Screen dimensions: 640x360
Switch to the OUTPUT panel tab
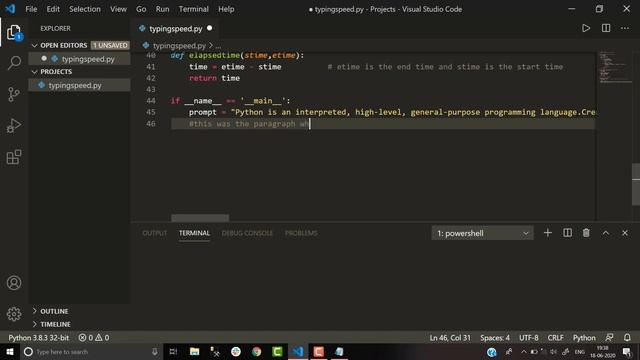click(x=154, y=233)
